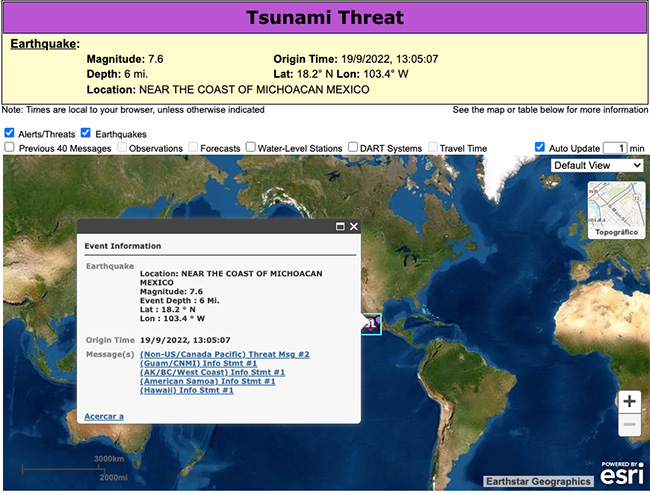Open AK/BC/West Coast Info Stmt #1

pos(213,372)
